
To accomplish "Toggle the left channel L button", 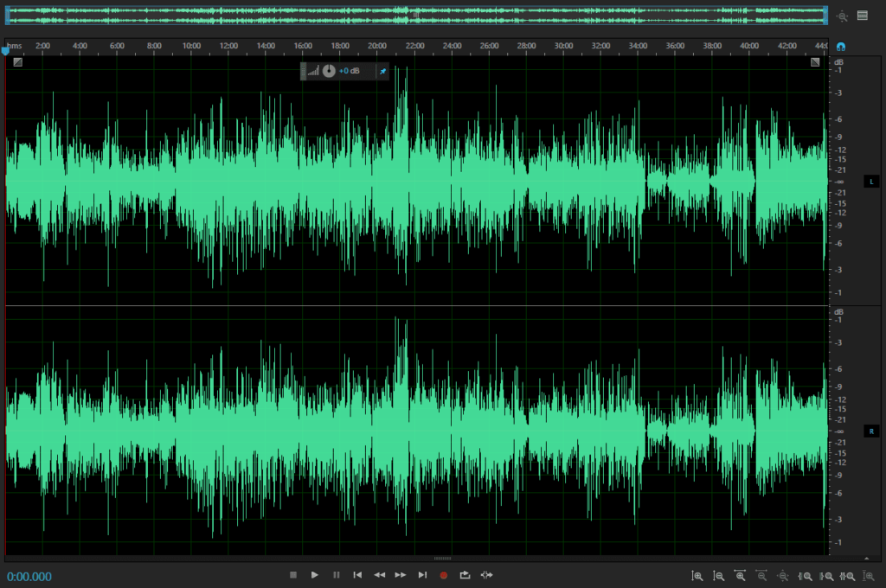I will tap(870, 182).
